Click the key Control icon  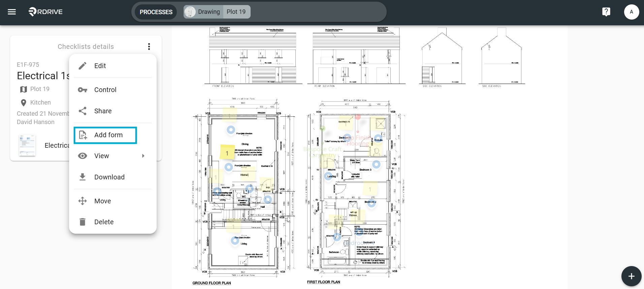click(x=83, y=90)
